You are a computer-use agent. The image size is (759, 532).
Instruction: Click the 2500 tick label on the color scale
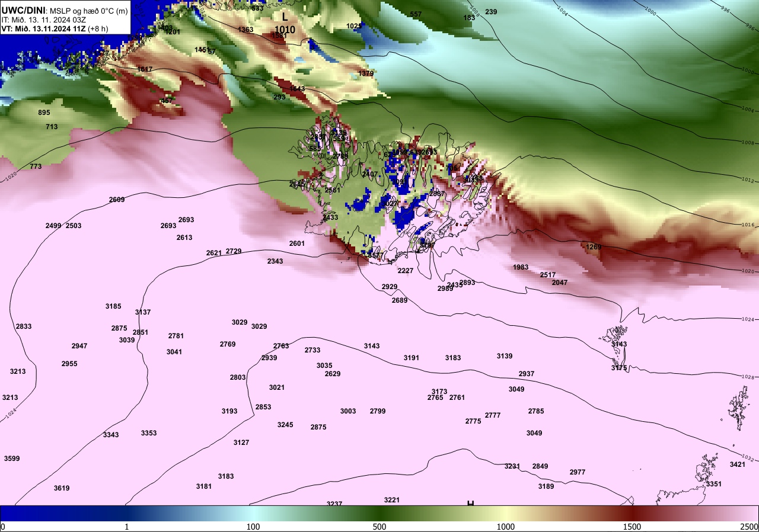coord(749,527)
